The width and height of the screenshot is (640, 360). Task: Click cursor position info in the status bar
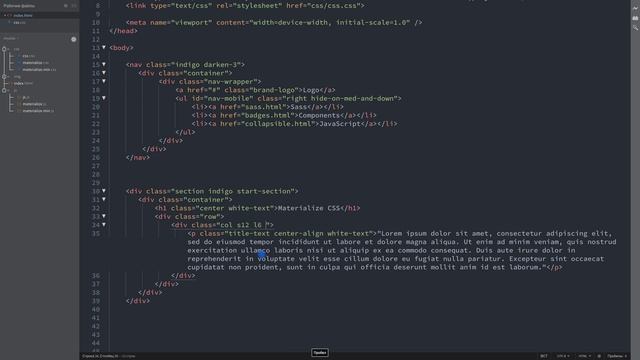point(100,356)
